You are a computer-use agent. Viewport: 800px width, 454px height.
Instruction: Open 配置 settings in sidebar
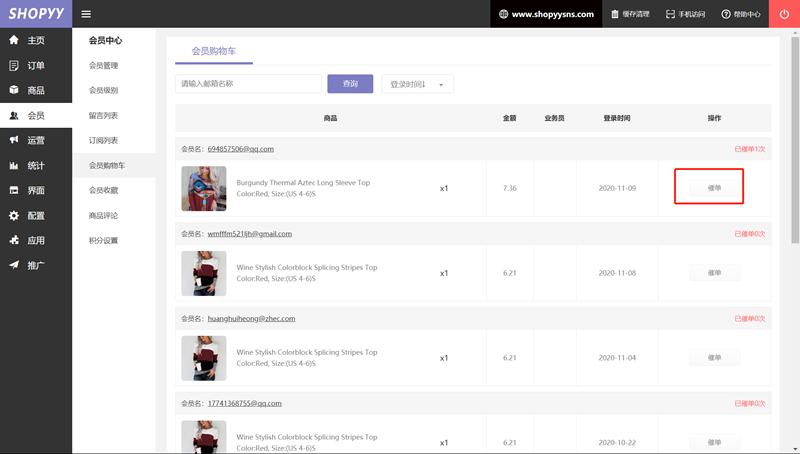click(36, 215)
